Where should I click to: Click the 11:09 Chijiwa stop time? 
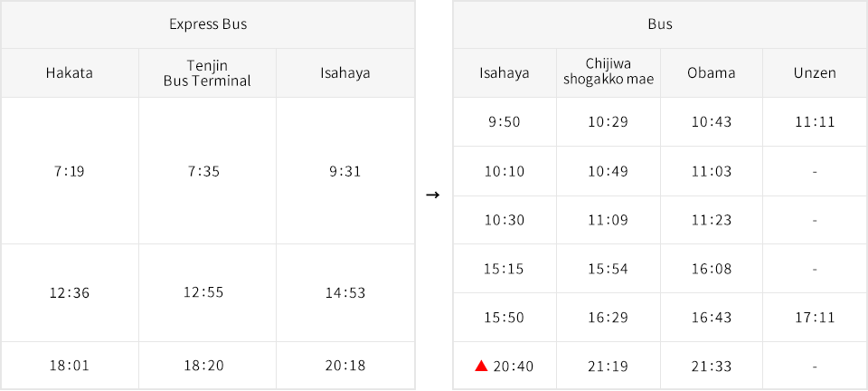pos(609,221)
